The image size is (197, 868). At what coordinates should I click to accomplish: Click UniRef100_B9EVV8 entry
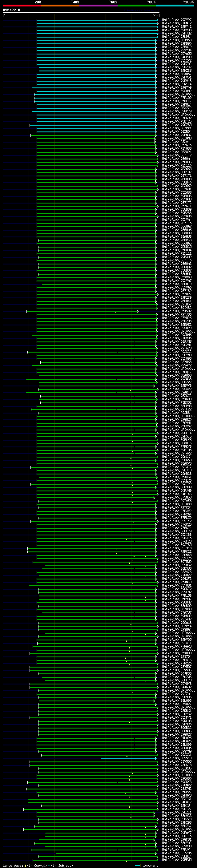pos(177,386)
